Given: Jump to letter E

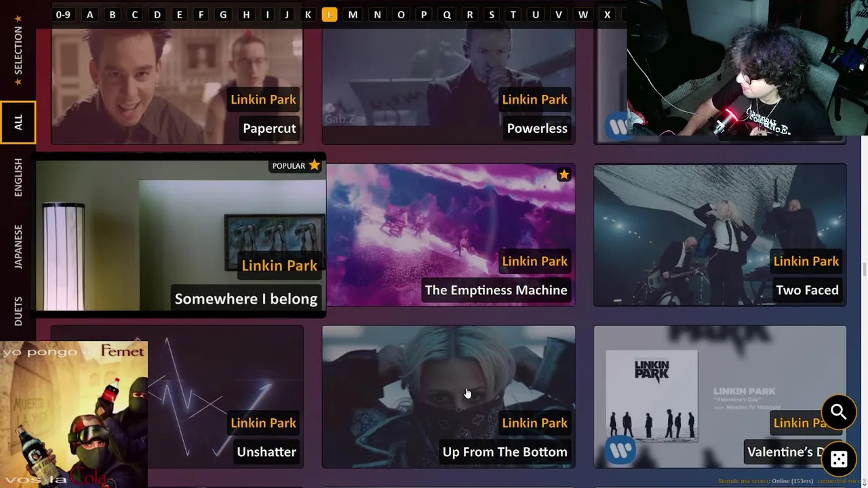Looking at the screenshot, I should pyautogui.click(x=179, y=14).
